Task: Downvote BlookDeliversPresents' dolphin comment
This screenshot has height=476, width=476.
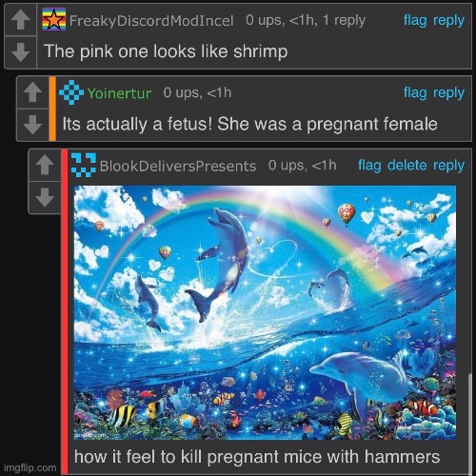Action: coord(45,197)
